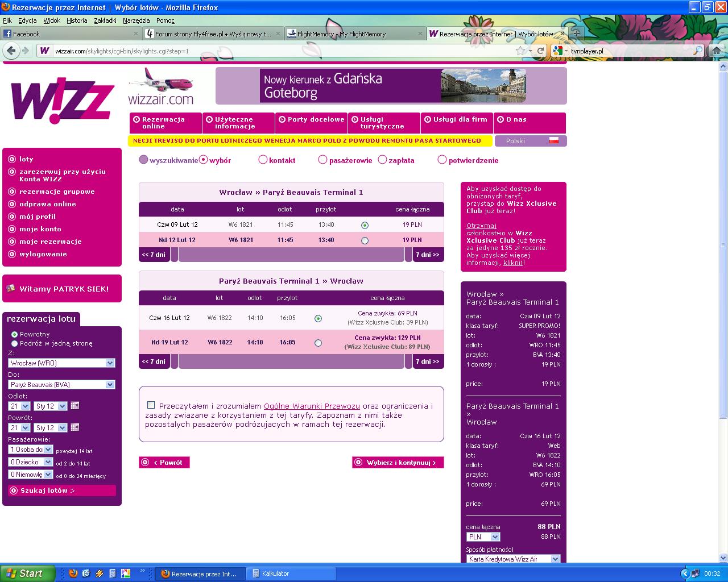Open the Z departure airport dropdown
This screenshot has width=728, height=582.
pyautogui.click(x=61, y=363)
